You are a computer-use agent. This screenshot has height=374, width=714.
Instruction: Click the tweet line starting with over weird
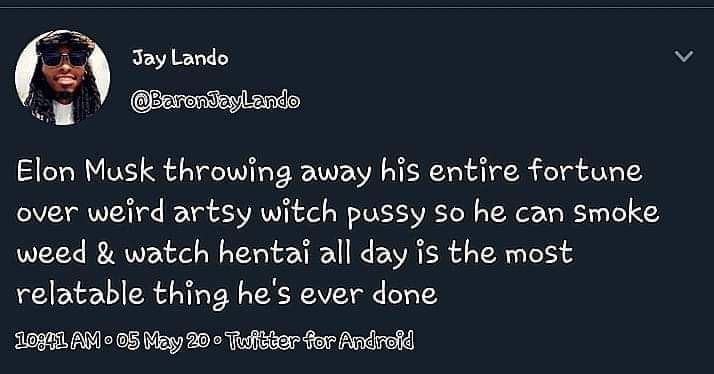coord(337,213)
